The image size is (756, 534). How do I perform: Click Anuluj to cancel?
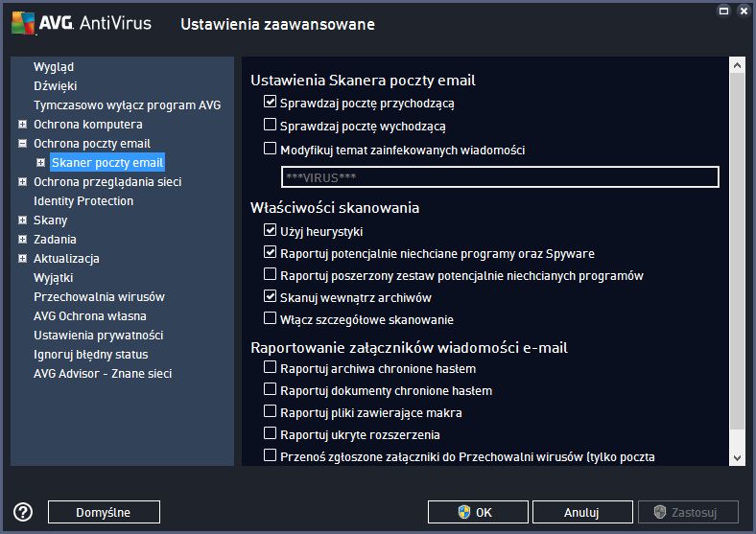point(582,512)
